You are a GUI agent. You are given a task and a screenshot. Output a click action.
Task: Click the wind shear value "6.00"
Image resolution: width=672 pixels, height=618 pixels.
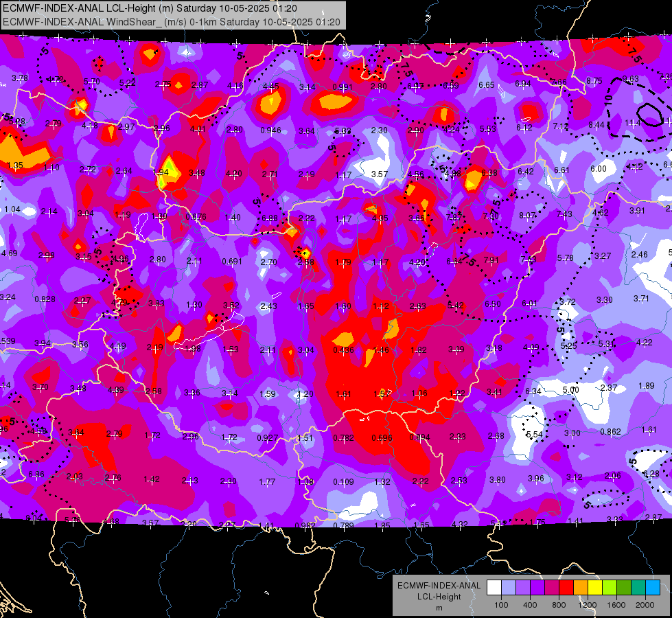point(599,168)
